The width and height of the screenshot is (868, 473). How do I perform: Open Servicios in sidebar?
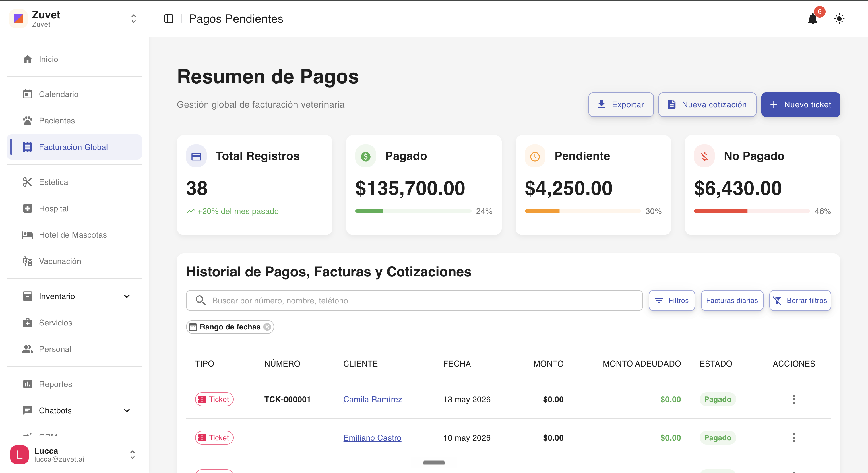click(74, 322)
